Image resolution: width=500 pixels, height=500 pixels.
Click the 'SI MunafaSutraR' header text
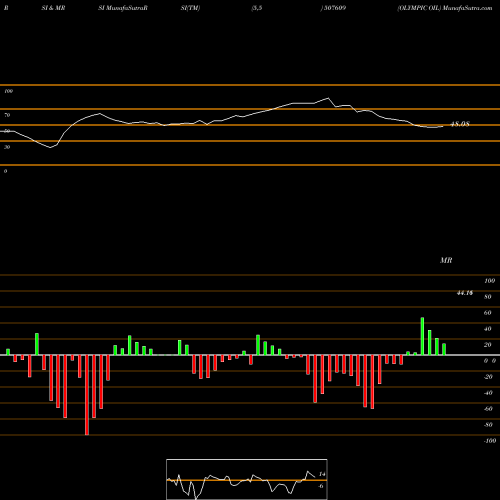tap(123, 8)
